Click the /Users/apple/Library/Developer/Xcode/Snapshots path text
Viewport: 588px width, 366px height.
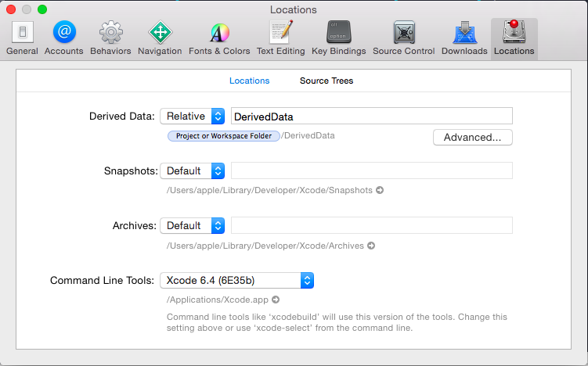269,190
